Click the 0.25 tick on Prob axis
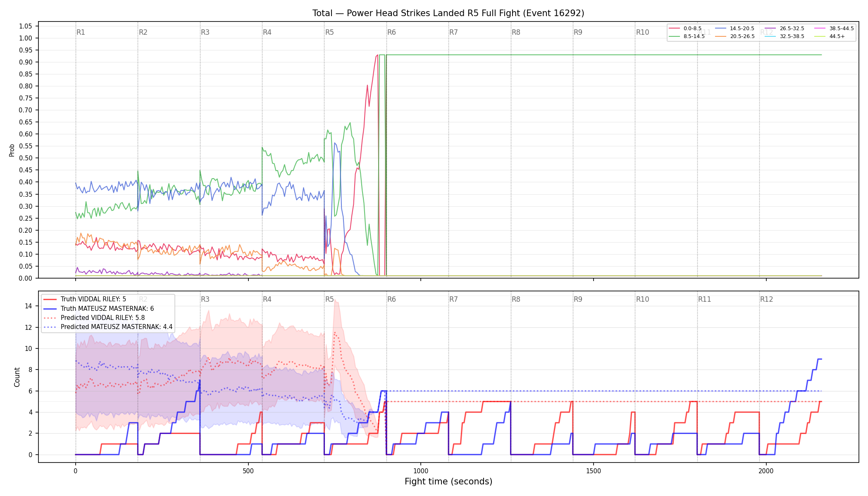 (x=26, y=218)
